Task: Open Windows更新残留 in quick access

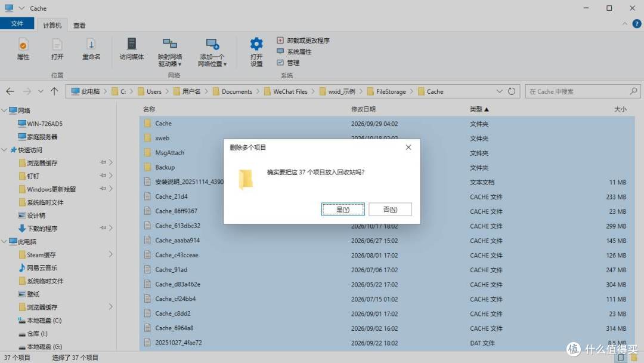Action: click(47, 189)
